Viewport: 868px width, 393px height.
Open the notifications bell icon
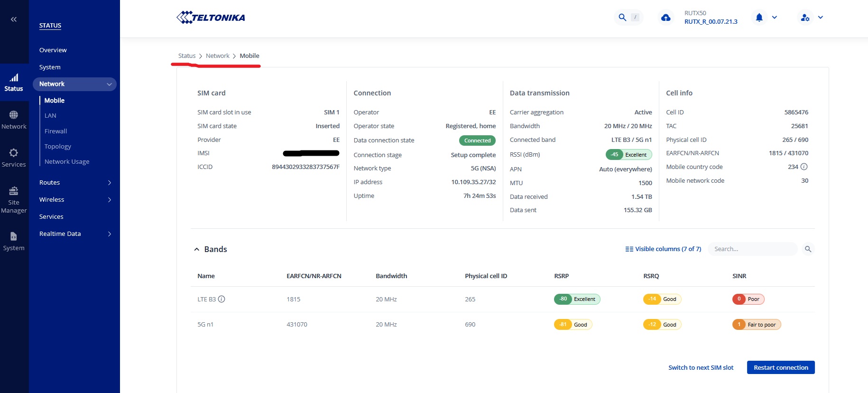[x=759, y=18]
